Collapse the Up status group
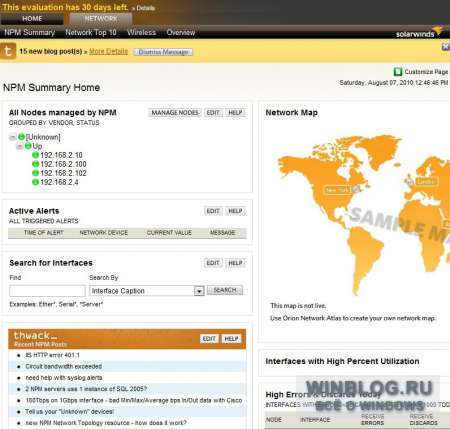This screenshot has width=450, height=429. click(x=20, y=146)
